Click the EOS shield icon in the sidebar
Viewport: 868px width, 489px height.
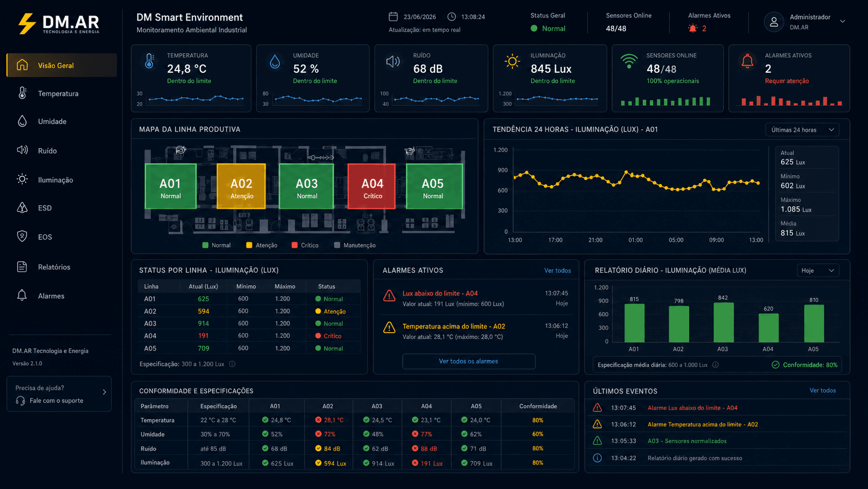22,236
